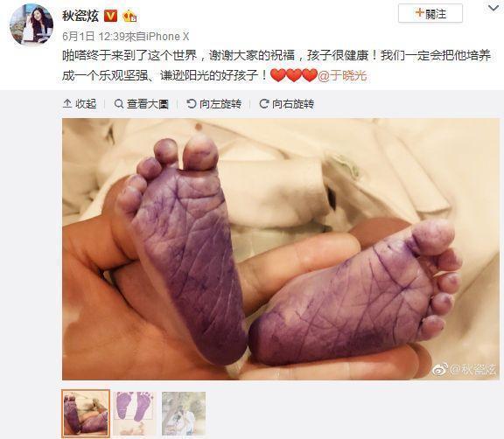Click the Weibo logo watermark on photo
Image resolution: width=504 pixels, height=439 pixels.
[x=440, y=369]
